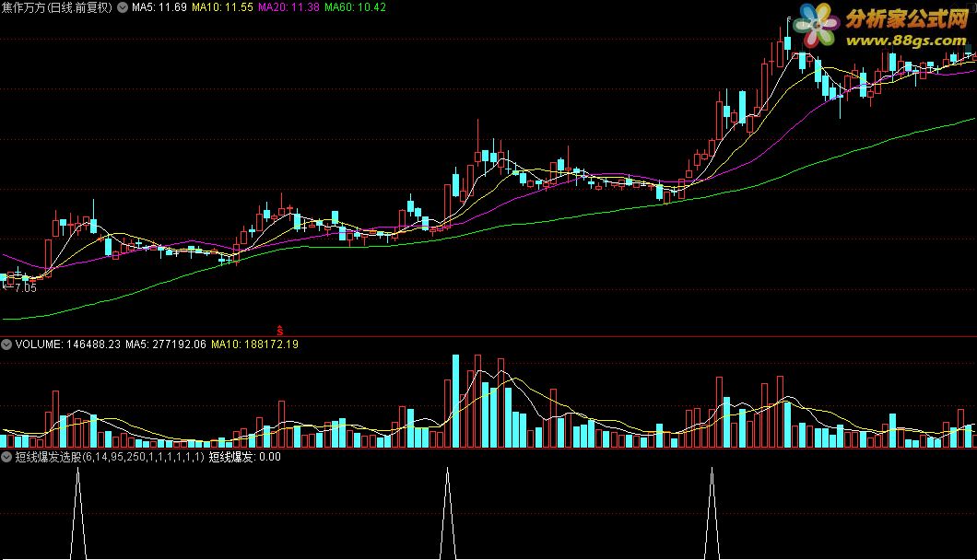Select the MA10: 11.55 label
This screenshot has width=977, height=560.
(222, 7)
